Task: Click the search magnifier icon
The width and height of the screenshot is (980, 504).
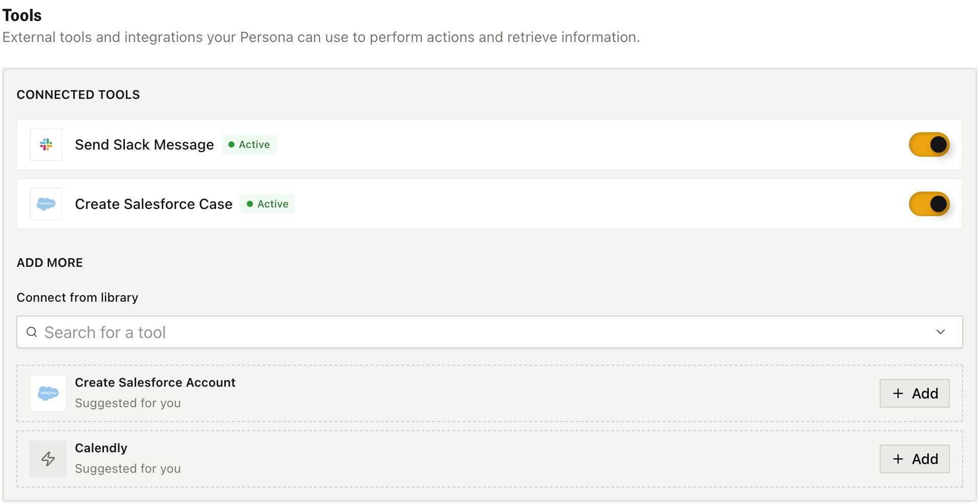Action: coord(32,332)
